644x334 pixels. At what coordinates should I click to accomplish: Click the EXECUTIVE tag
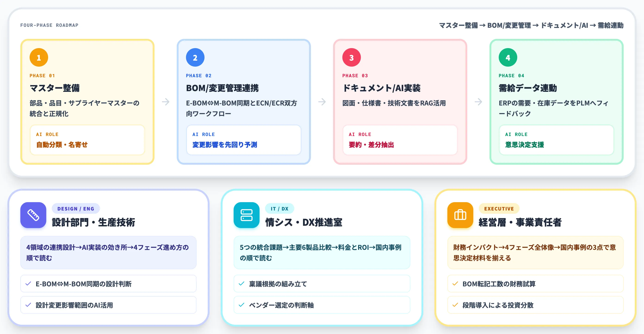(499, 208)
